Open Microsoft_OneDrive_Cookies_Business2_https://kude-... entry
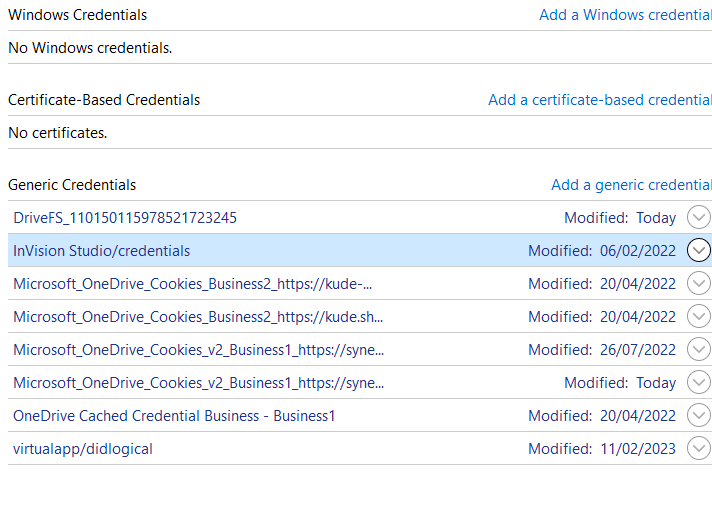The width and height of the screenshot is (712, 507). point(193,284)
